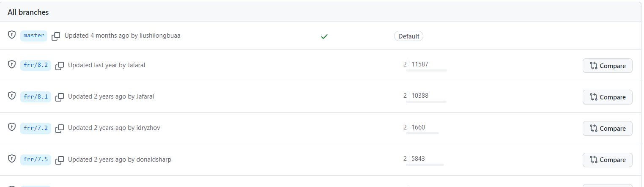Open the frr/8.1 branch
The width and height of the screenshot is (644, 187).
tap(36, 96)
